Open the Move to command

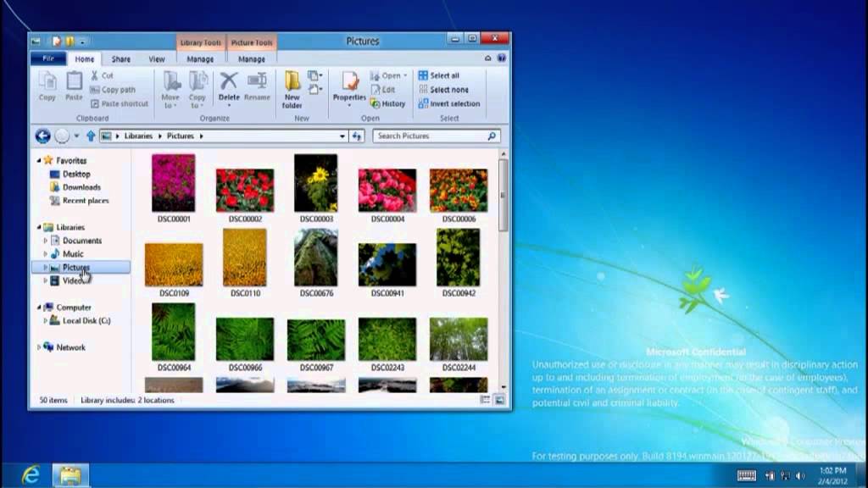(170, 90)
